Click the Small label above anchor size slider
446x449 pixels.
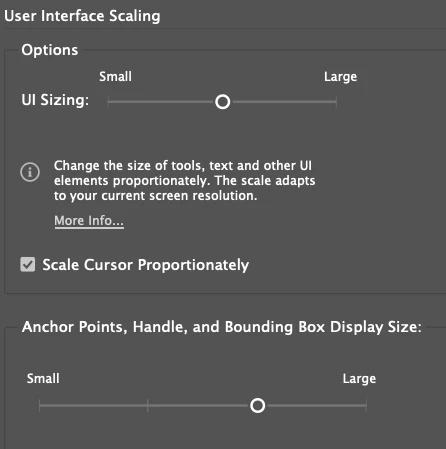pyautogui.click(x=43, y=379)
